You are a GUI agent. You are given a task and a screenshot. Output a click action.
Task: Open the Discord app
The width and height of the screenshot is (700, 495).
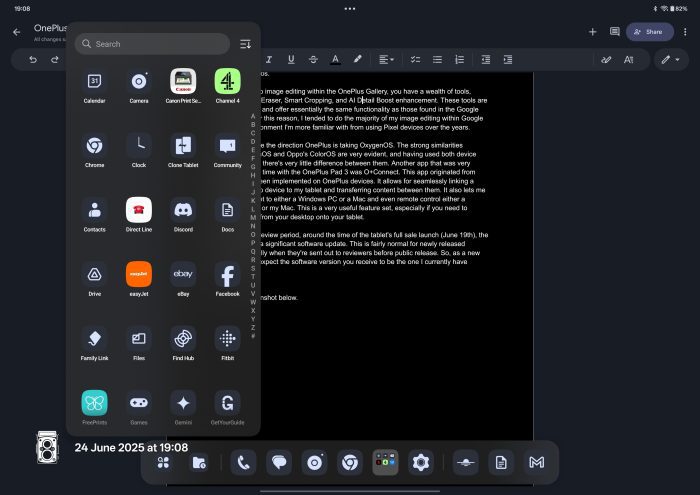click(183, 211)
